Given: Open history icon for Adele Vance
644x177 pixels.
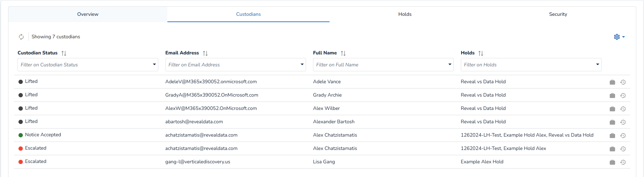Looking at the screenshot, I should coord(623,82).
